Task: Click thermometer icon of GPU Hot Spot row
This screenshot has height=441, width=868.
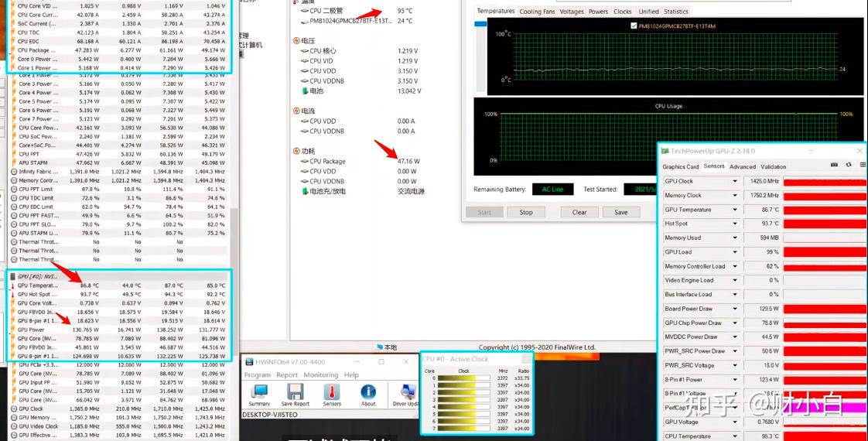Action: 12,294
